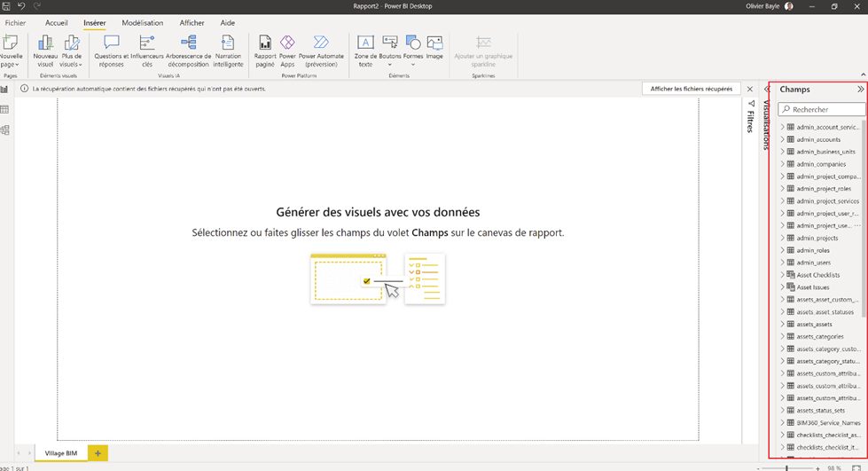
Task: Switch to Report view in left sidebar
Action: tap(5, 90)
